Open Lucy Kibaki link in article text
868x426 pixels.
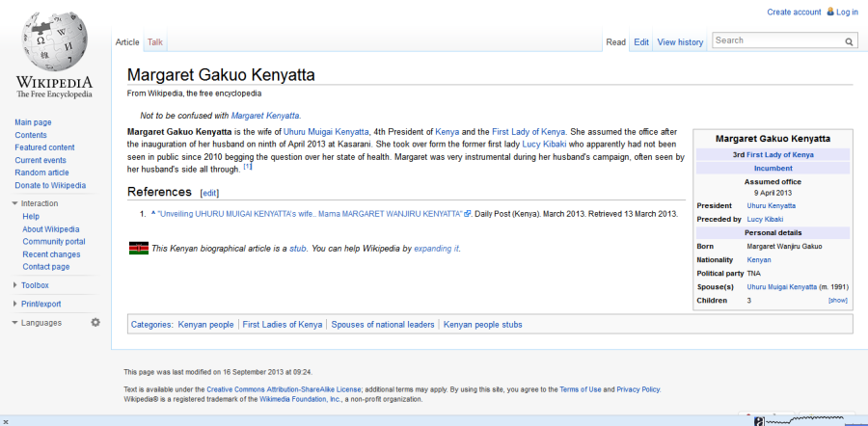tap(544, 145)
